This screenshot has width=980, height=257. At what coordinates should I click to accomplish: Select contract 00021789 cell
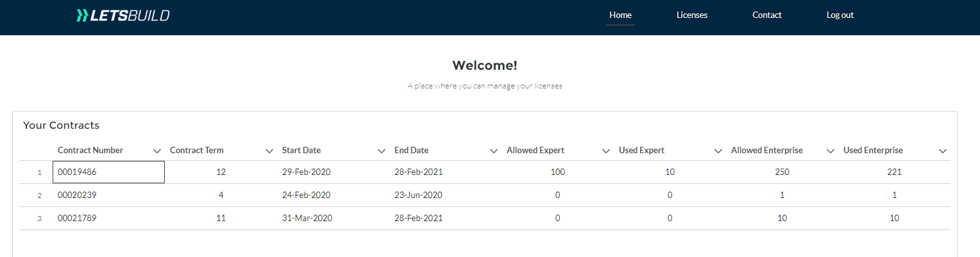108,218
